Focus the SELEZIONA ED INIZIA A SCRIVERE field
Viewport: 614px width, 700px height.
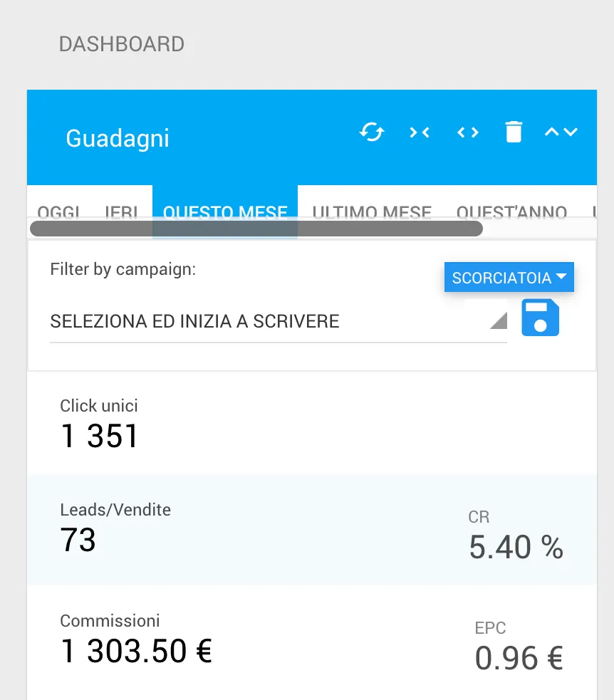[279, 321]
